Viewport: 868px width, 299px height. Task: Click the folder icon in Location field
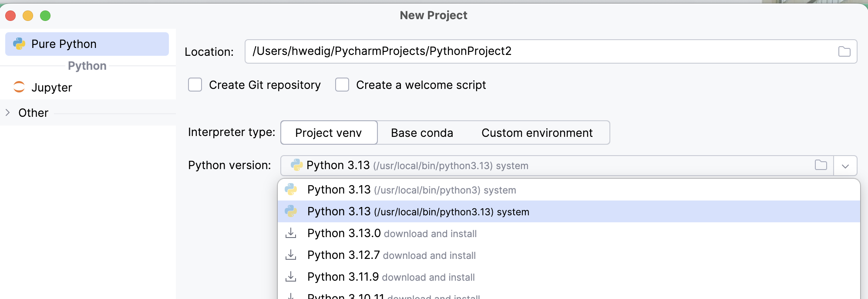coord(844,51)
